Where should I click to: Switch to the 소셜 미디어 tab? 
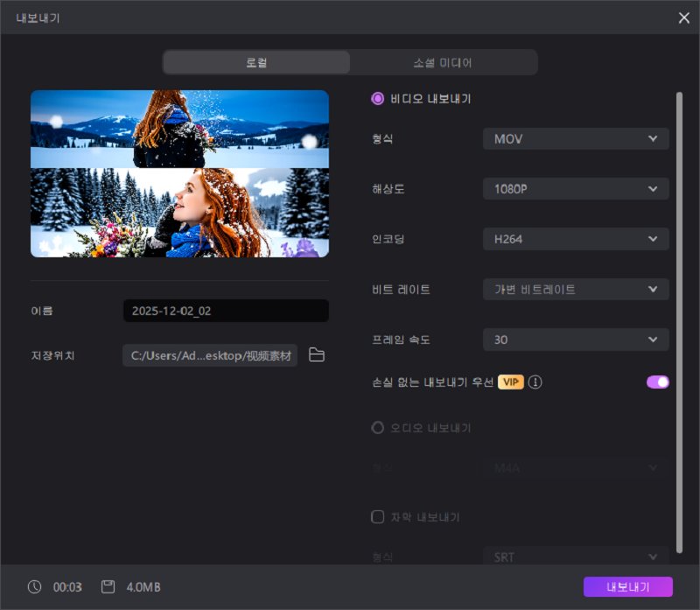(443, 62)
